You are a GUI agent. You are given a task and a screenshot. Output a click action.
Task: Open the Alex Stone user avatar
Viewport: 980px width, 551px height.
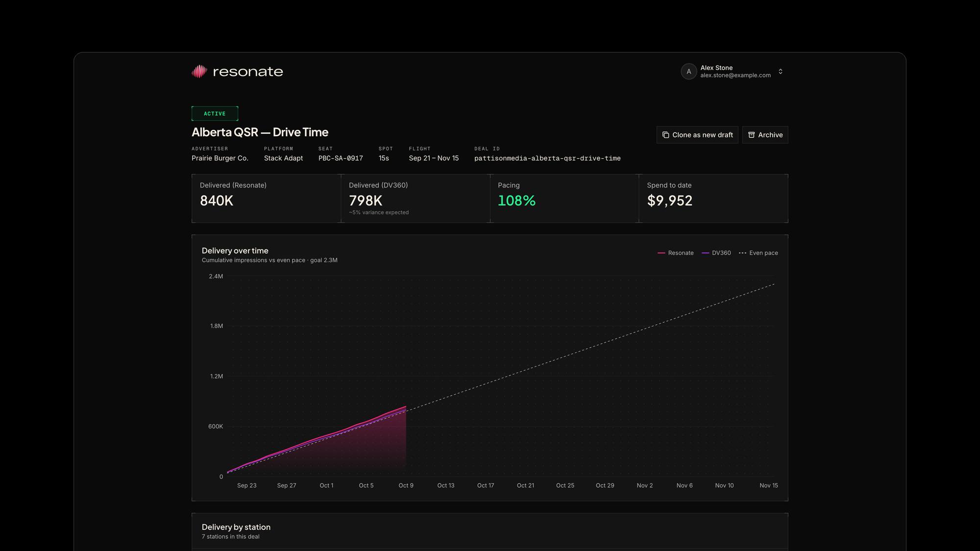[688, 72]
